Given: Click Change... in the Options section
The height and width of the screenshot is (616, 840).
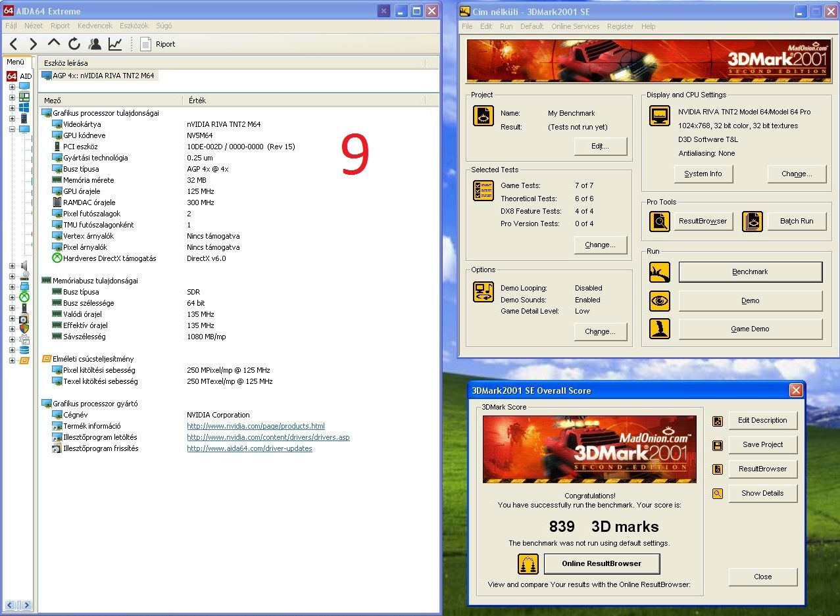Looking at the screenshot, I should click(600, 331).
